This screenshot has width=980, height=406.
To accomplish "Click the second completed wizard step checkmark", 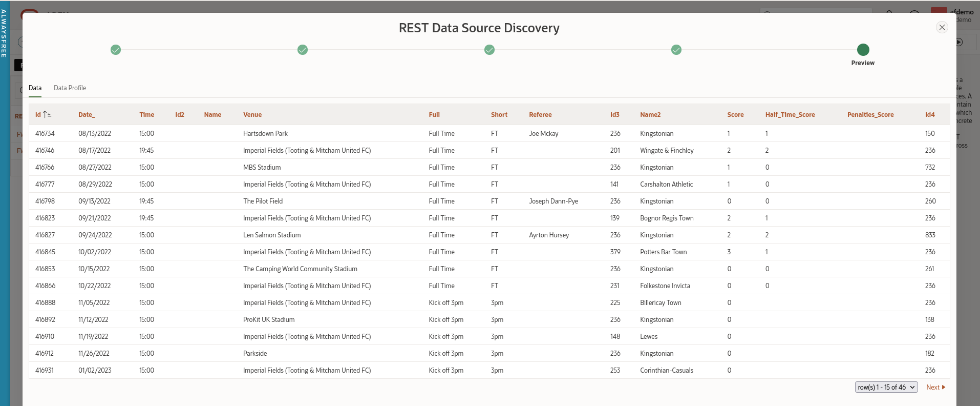I will pos(303,50).
